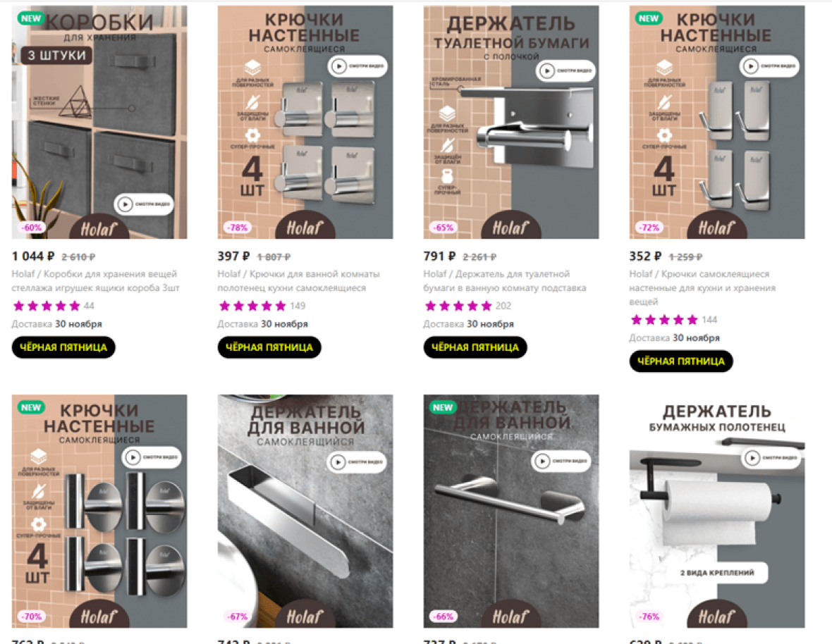Open the Holaf storage boxes product title link
This screenshot has height=644, width=832.
95,281
